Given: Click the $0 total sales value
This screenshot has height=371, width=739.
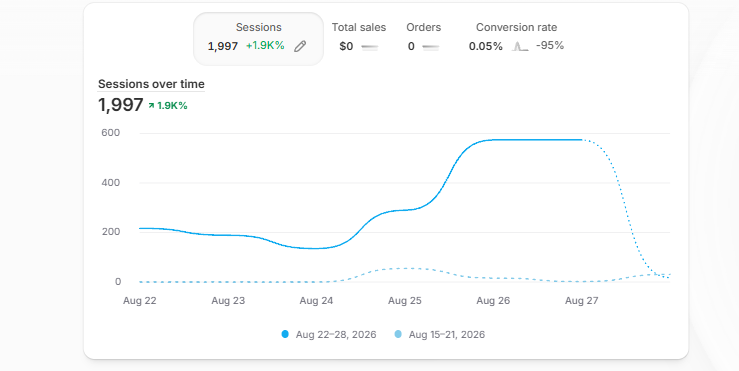Looking at the screenshot, I should pos(346,46).
